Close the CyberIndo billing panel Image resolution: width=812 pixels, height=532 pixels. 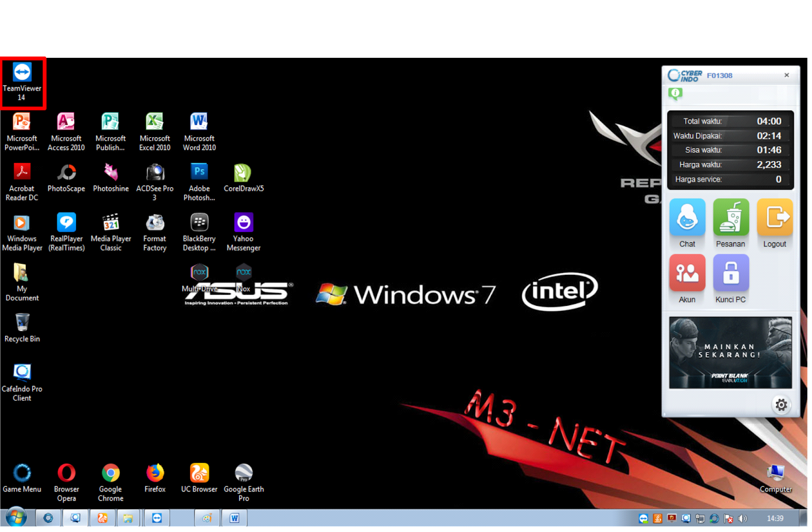point(787,75)
